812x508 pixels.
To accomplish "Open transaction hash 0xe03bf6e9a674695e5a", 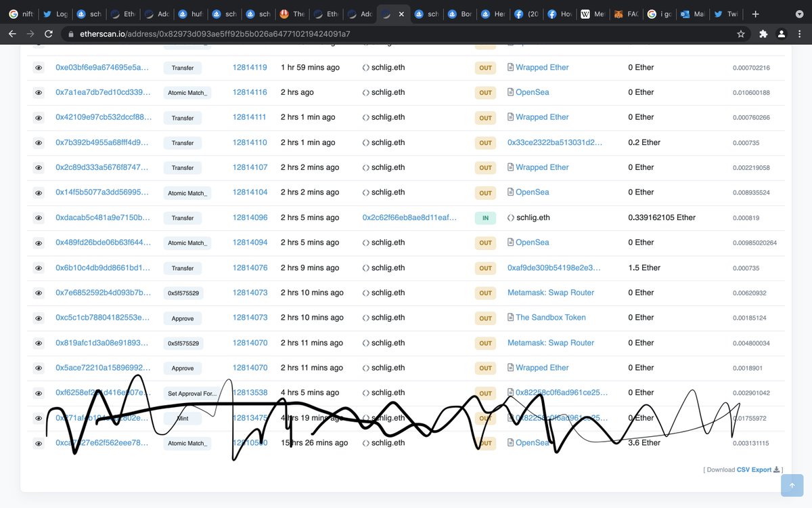I will point(102,68).
